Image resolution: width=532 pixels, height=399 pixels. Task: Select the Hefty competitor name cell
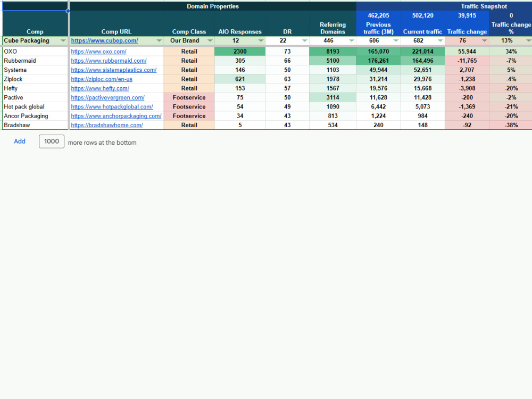pyautogui.click(x=35, y=88)
